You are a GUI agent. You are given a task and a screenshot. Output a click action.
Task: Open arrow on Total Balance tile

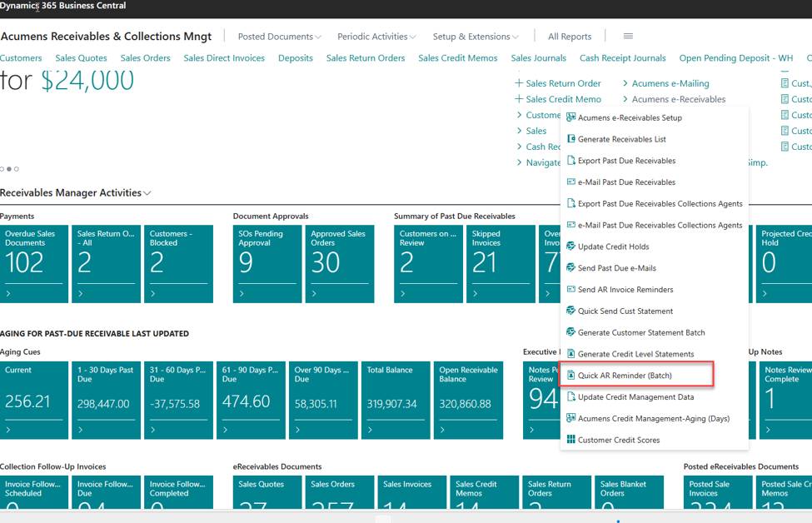(371, 430)
